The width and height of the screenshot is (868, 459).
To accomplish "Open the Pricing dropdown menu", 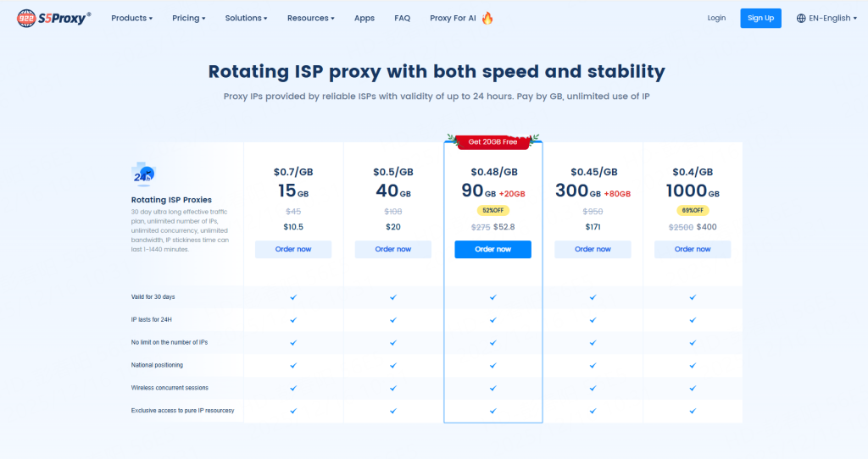I will point(188,18).
